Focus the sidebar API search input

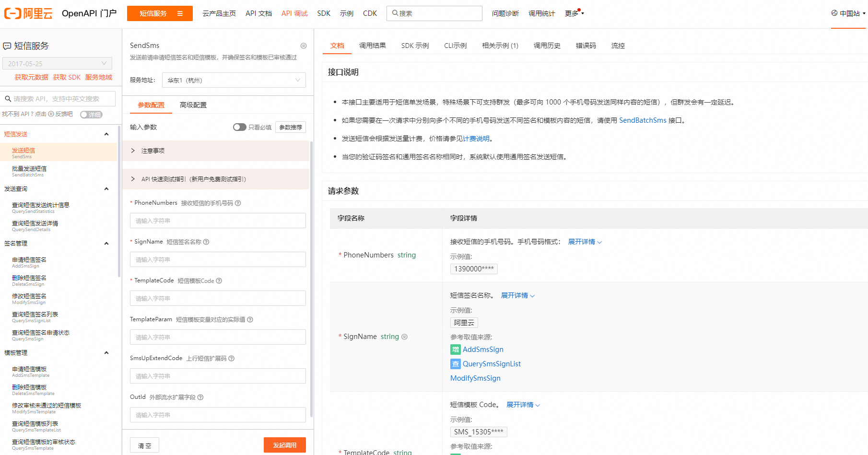click(x=58, y=99)
